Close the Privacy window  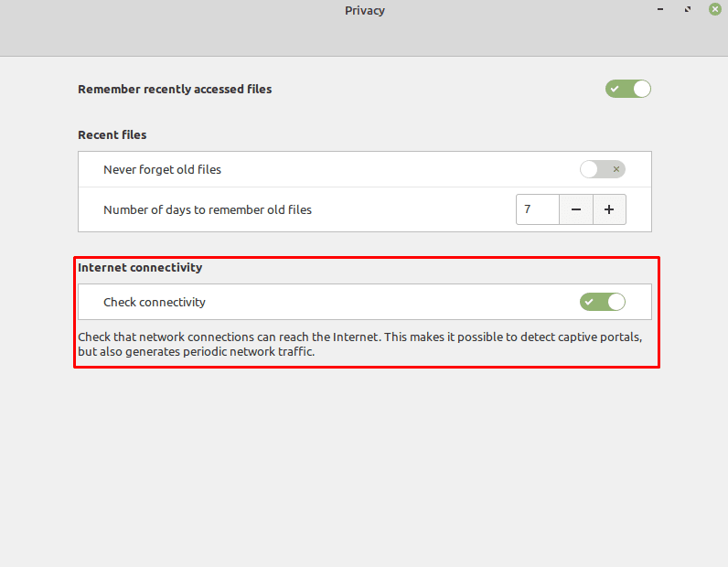[715, 9]
